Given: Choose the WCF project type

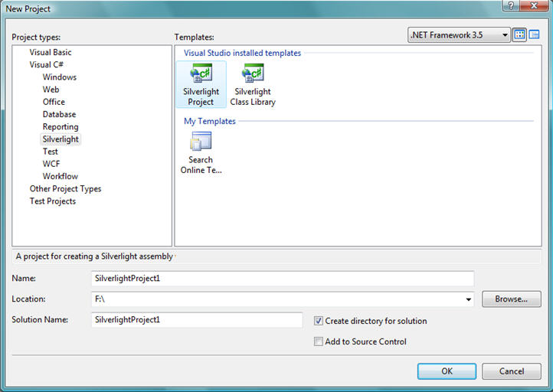Looking at the screenshot, I should pyautogui.click(x=51, y=164).
